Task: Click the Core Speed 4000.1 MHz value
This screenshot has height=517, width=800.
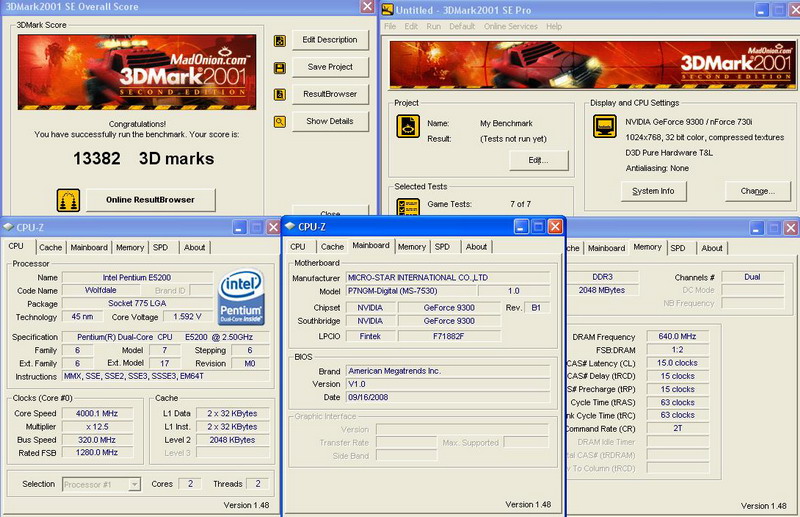Action: [97, 413]
